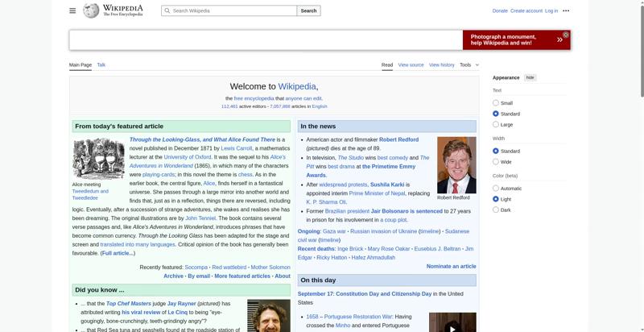644x332 pixels.
Task: Open the Alice and Tweedledum illustration
Action: click(x=98, y=159)
